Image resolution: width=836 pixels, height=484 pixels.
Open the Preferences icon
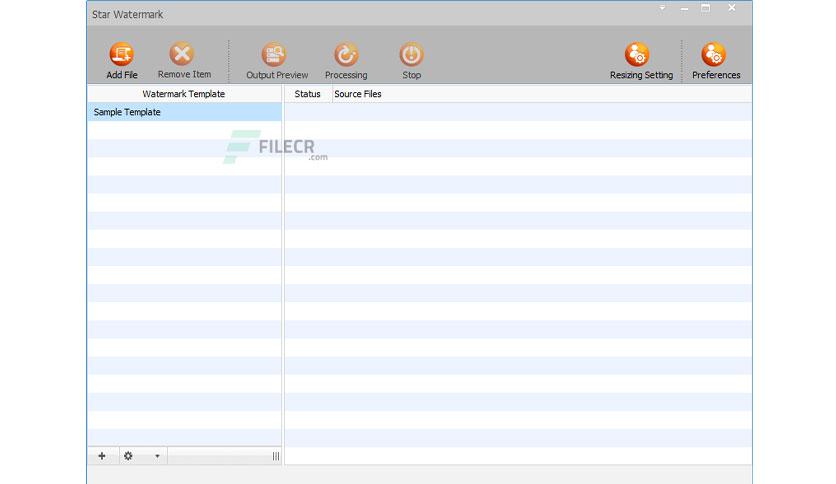(x=713, y=54)
